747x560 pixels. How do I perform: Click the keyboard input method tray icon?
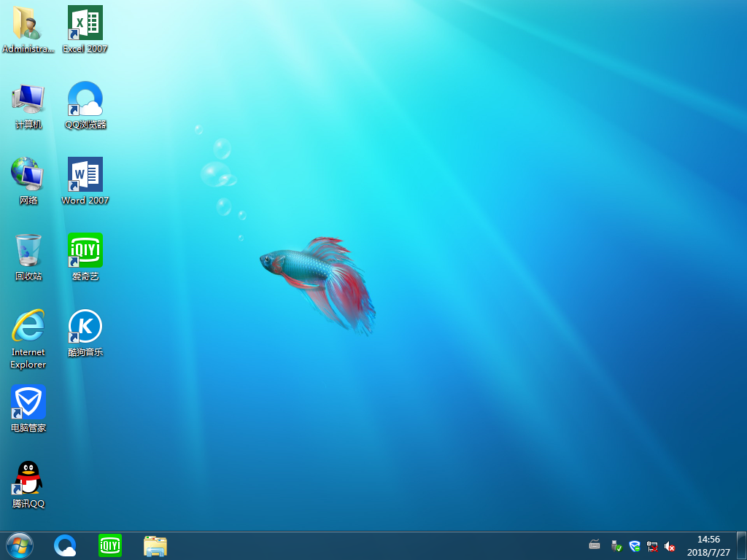594,545
